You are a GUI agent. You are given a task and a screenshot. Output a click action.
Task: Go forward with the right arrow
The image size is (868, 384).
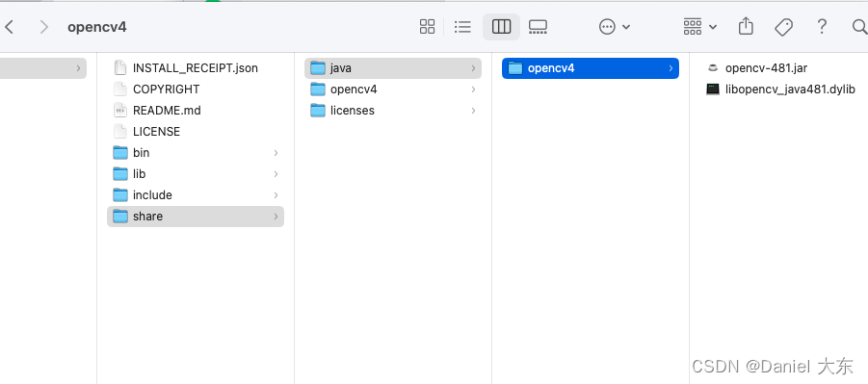pos(44,27)
